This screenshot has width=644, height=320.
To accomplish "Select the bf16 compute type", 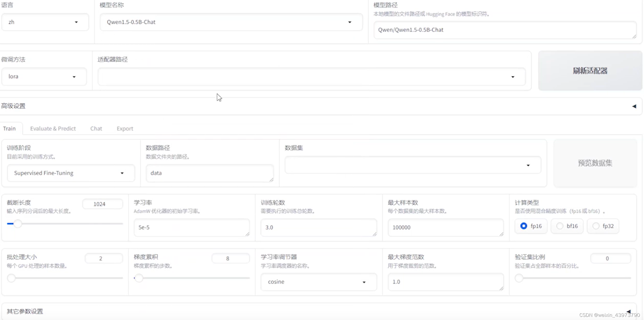I will coord(560,226).
